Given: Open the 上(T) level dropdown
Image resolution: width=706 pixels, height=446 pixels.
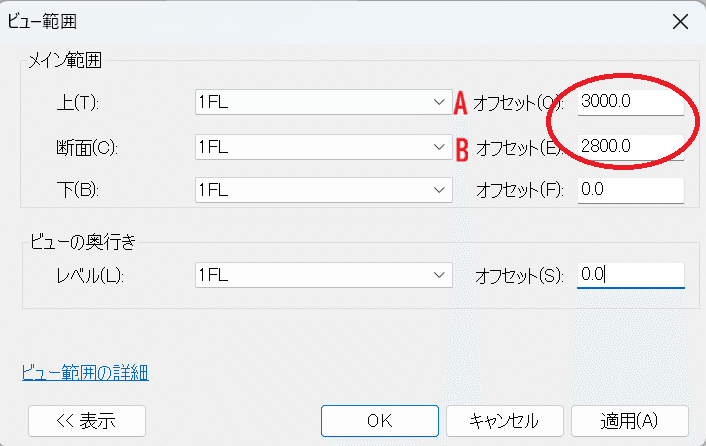Looking at the screenshot, I should click(x=323, y=102).
